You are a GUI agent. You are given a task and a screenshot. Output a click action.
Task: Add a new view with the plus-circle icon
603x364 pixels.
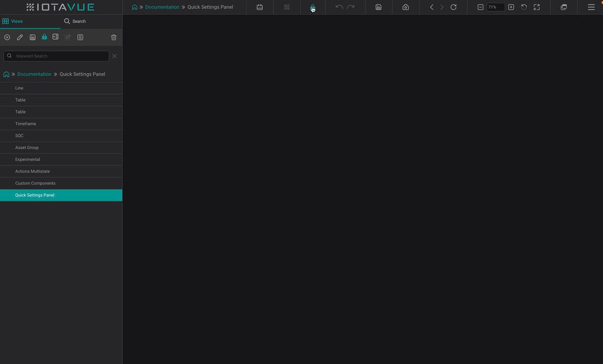click(7, 37)
